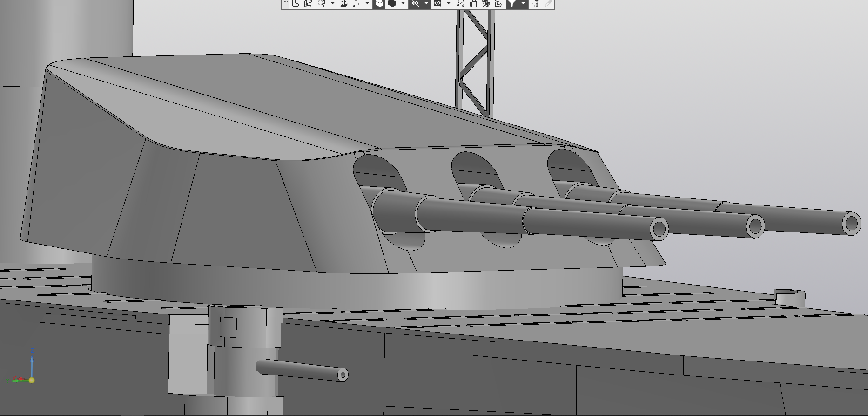This screenshot has width=868, height=416.
Task: Select the normal-to view orientation icon
Action: click(344, 4)
